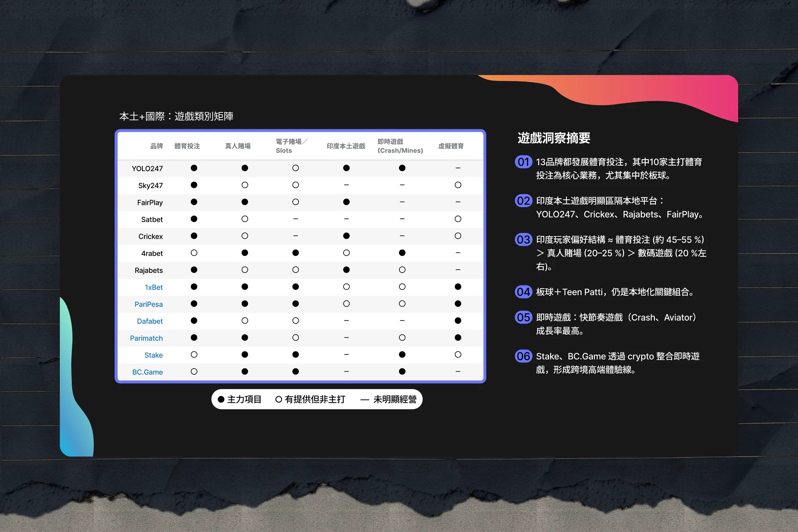Click the legend label 未明顯經營

click(x=395, y=399)
